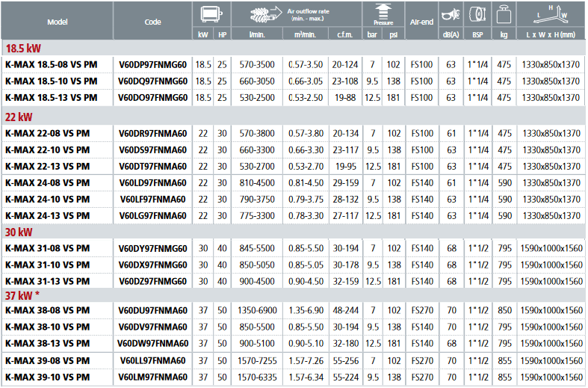Click c.f.m. value 19-88

pyautogui.click(x=345, y=98)
